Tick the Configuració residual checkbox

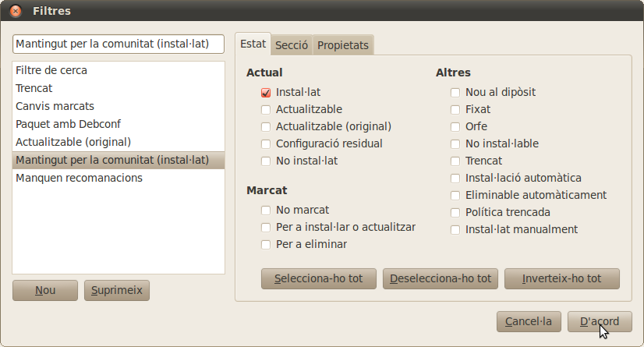[x=267, y=144]
